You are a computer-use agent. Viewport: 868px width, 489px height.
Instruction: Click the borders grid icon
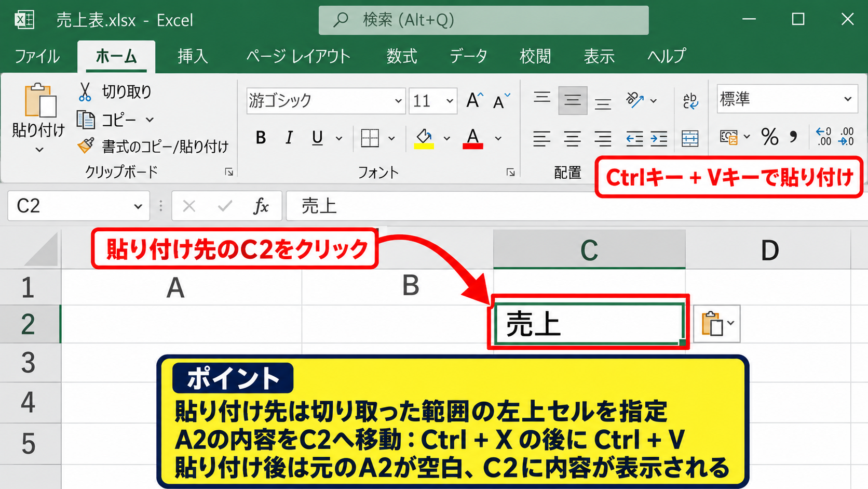(370, 138)
